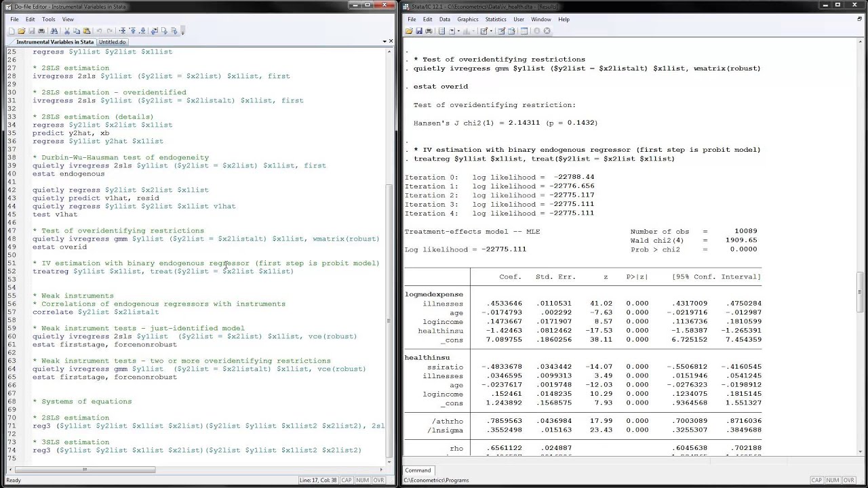This screenshot has width=868, height=488.
Task: Open the File menu in Do-file Editor
Action: click(x=14, y=19)
